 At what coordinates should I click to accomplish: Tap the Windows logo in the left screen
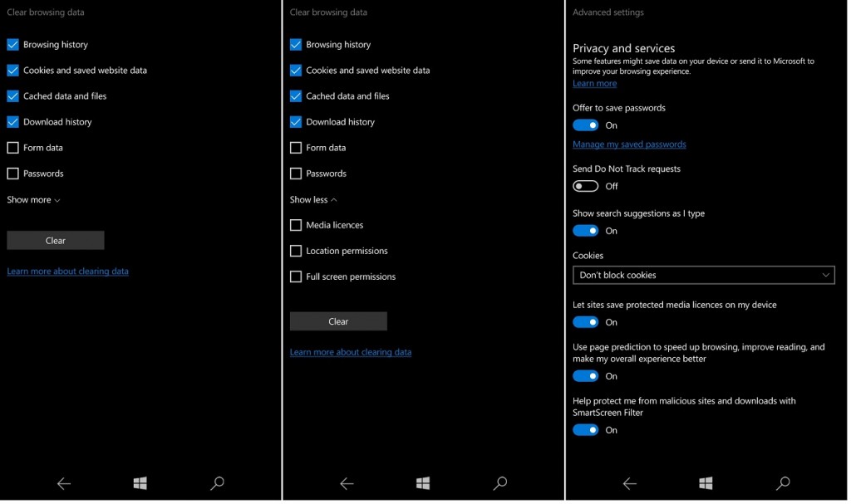(140, 483)
